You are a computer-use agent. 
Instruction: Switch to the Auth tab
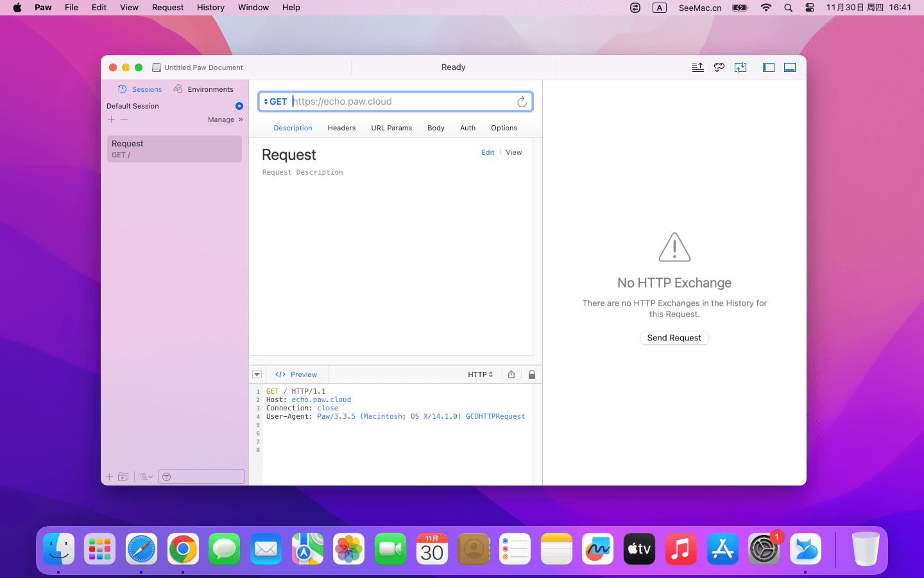(x=468, y=128)
